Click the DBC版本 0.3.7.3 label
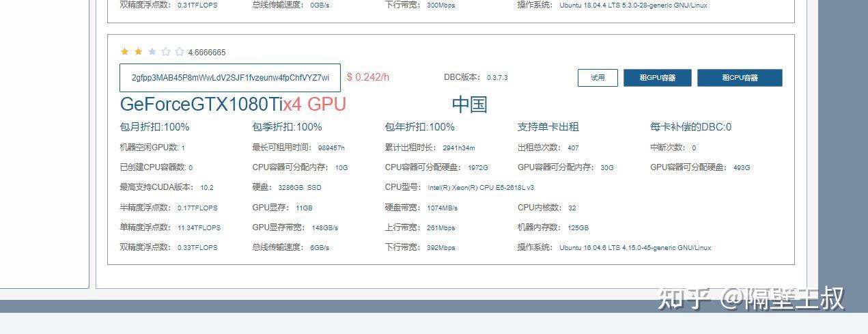 tap(476, 77)
